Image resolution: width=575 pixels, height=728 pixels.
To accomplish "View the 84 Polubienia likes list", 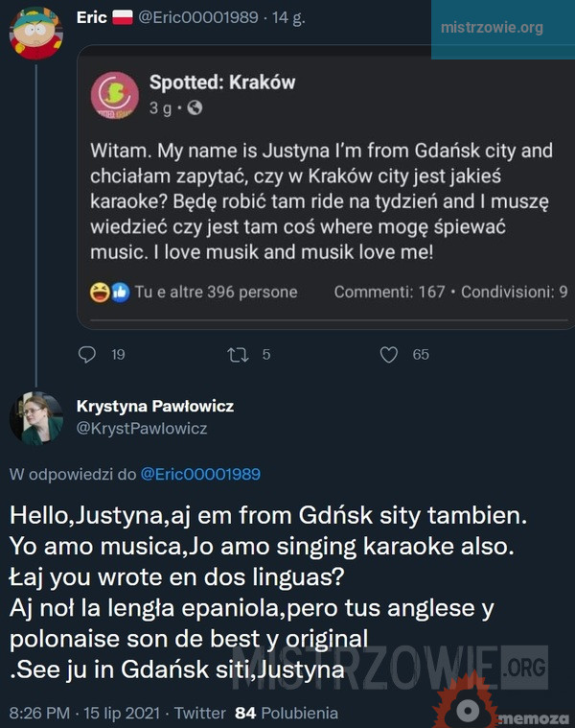I will (x=287, y=713).
